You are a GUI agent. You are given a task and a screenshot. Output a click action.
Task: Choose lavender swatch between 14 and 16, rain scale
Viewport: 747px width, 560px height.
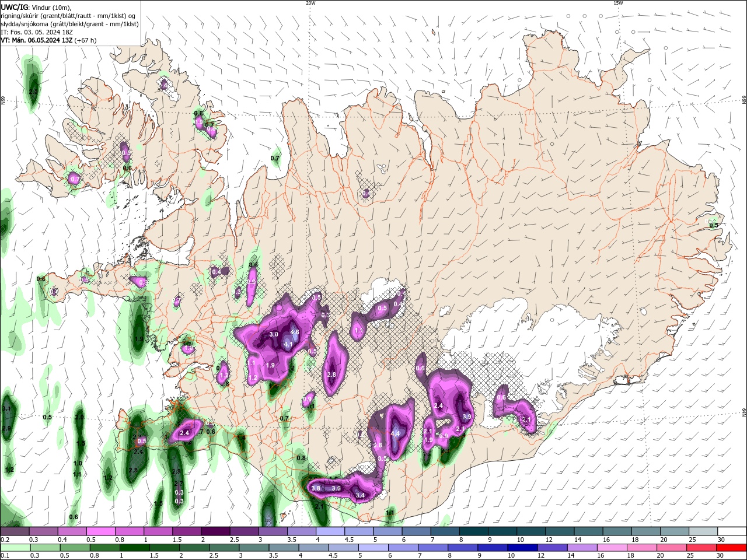(x=582, y=548)
